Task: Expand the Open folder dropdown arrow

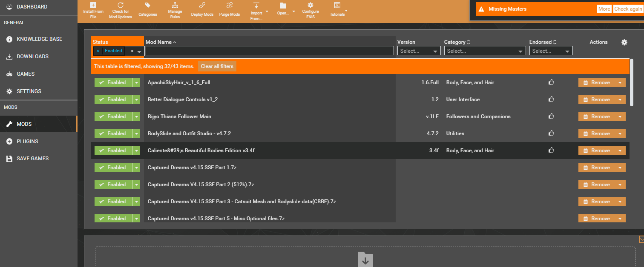Action: click(294, 11)
